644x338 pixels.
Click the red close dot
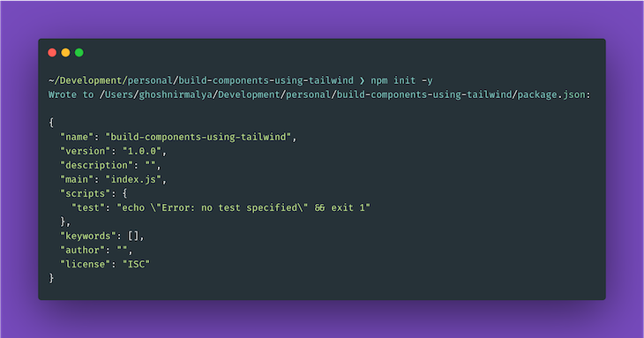(x=52, y=53)
